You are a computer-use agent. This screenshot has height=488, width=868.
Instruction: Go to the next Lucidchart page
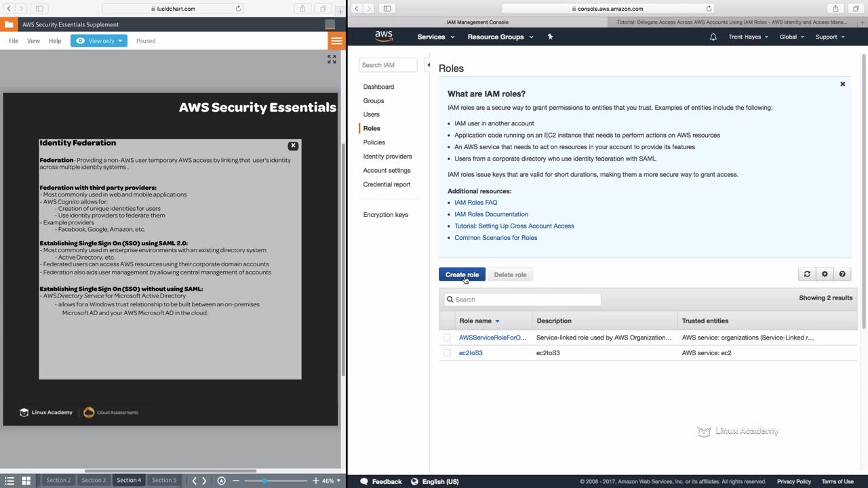click(x=204, y=481)
